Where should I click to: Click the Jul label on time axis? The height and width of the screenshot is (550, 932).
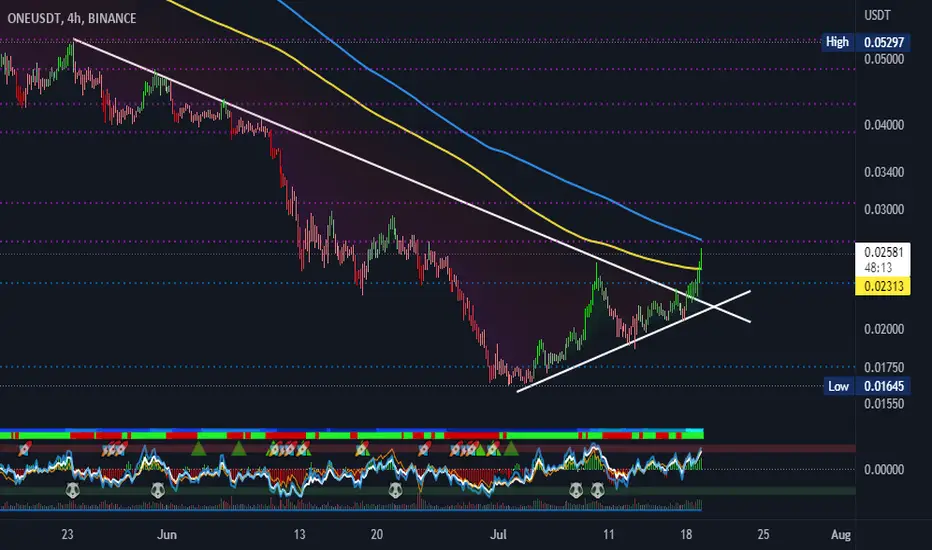click(x=498, y=535)
